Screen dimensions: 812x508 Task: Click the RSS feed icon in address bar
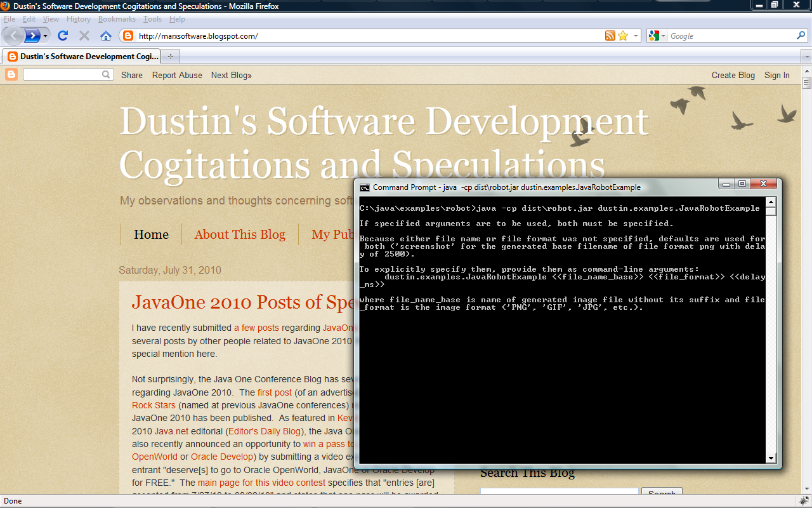point(610,36)
